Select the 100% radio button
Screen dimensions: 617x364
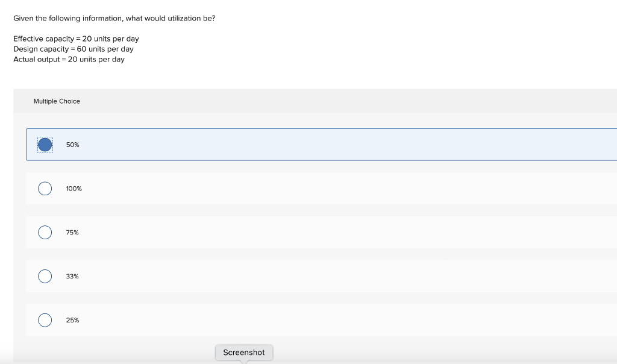pos(45,189)
